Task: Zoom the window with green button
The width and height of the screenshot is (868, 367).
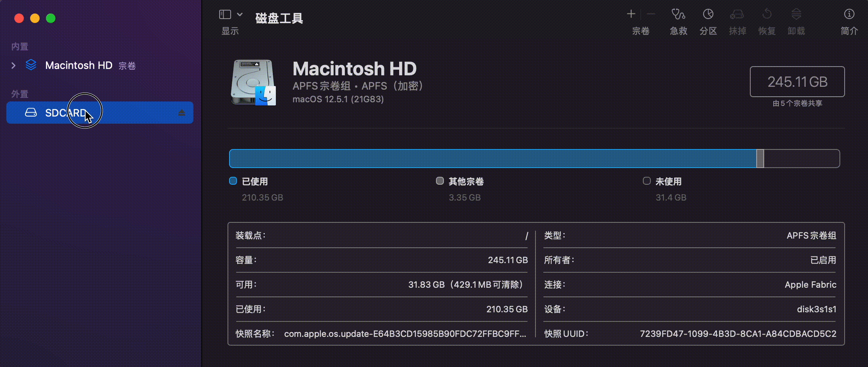Action: [x=51, y=18]
